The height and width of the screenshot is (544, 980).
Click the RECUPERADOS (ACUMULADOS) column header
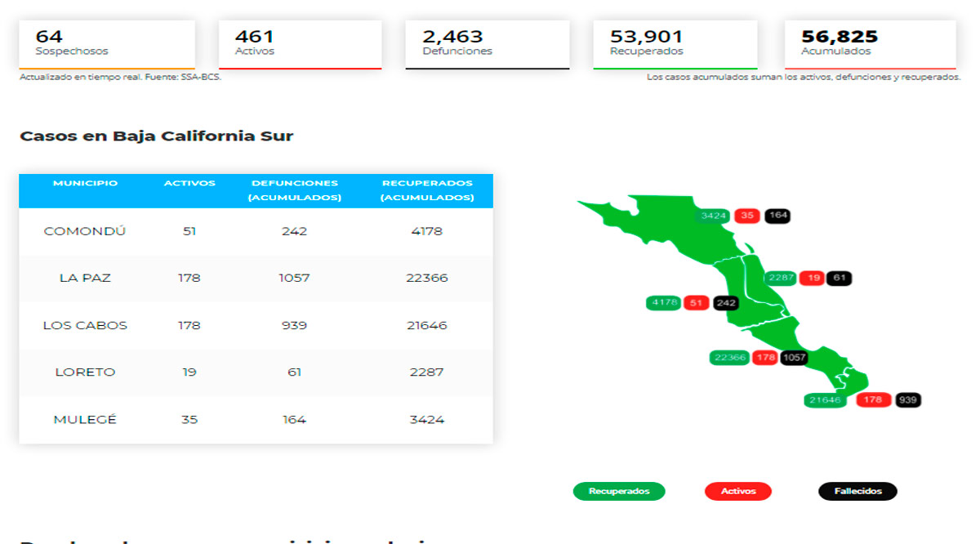pyautogui.click(x=427, y=190)
